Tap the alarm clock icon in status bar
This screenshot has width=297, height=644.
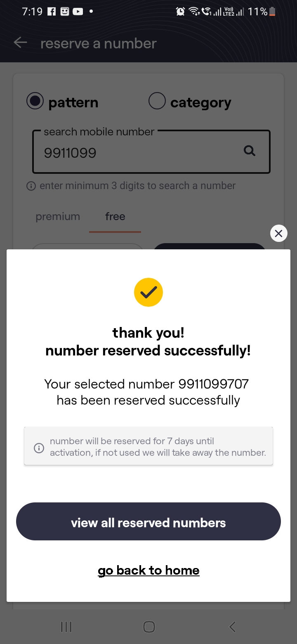(180, 11)
